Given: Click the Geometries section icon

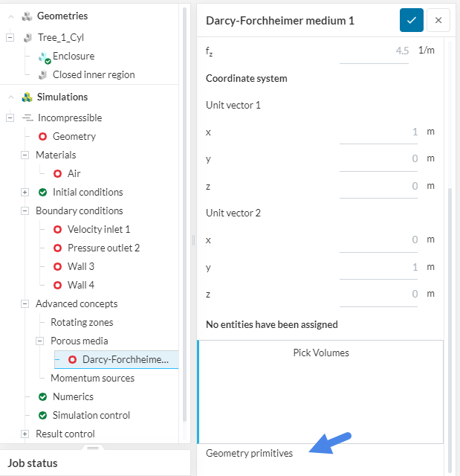Looking at the screenshot, I should tap(27, 16).
